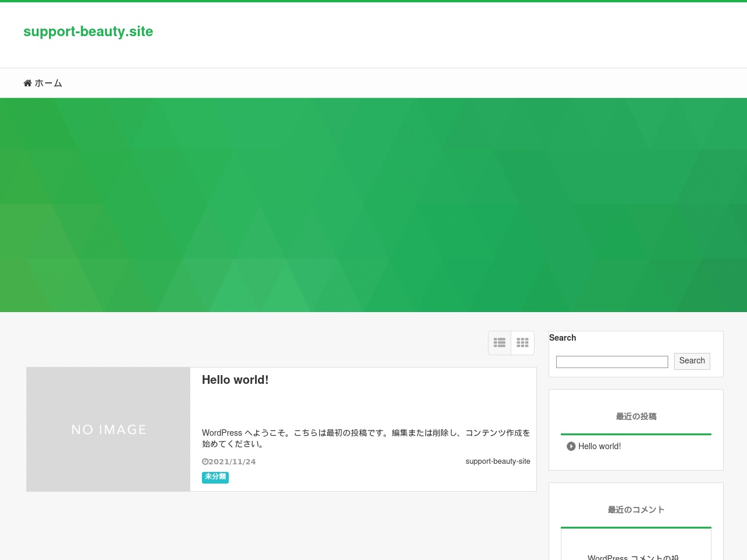Viewport: 747px width, 560px height.
Task: Click the 最近の投稿 widget heading
Action: [636, 416]
